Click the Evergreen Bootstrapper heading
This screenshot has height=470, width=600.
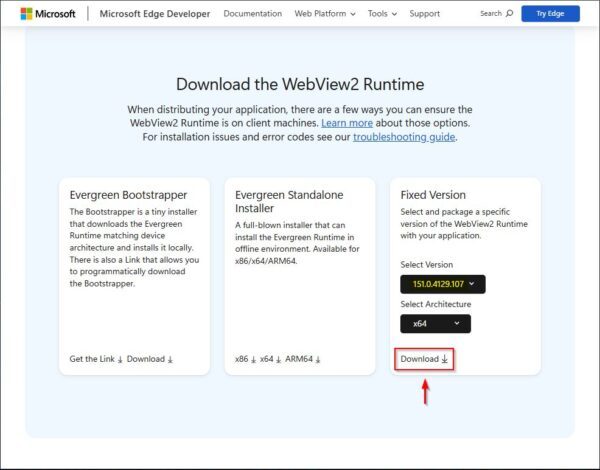pyautogui.click(x=128, y=195)
